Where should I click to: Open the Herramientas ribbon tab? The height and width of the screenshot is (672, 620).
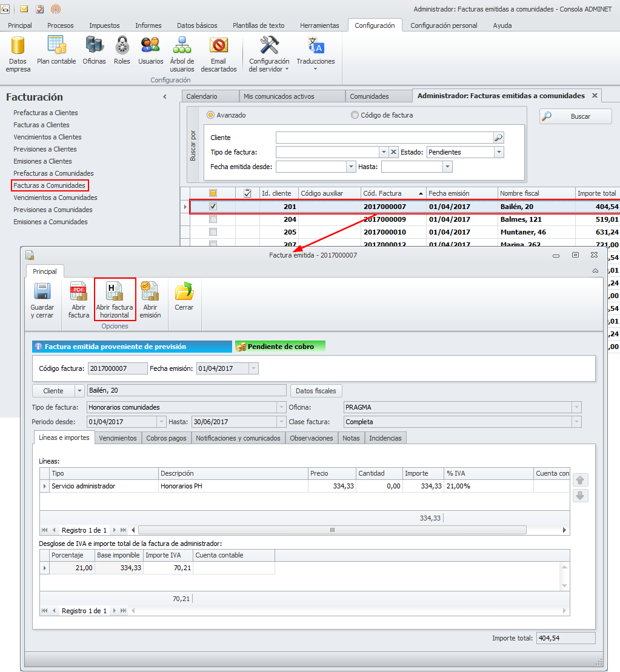coord(319,25)
